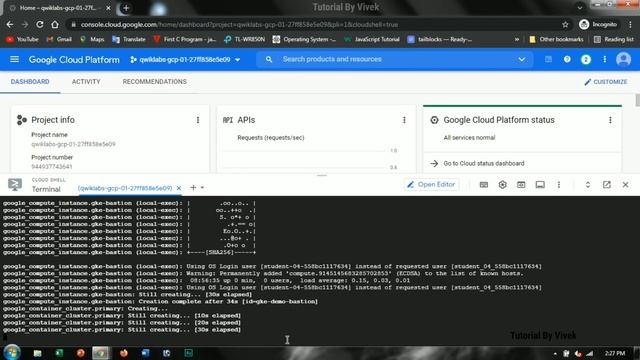Close the Cloud Shell panel
Screen dimensions: 640x360
coord(625,185)
